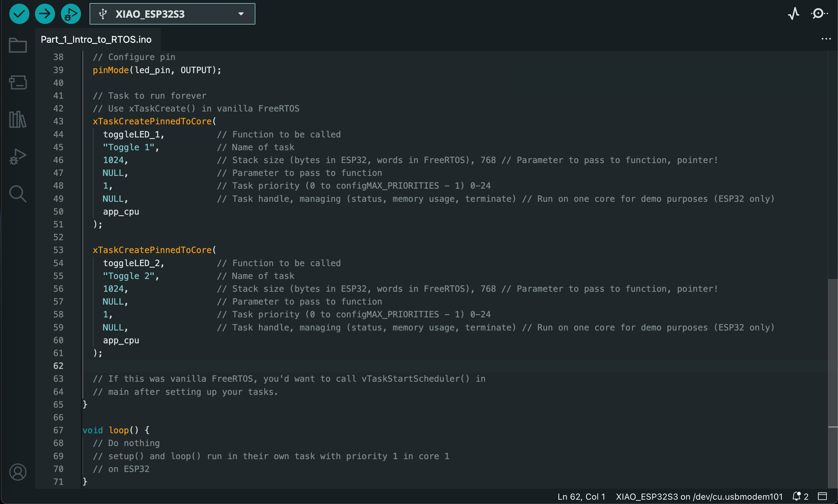Click the user account icon

click(18, 472)
